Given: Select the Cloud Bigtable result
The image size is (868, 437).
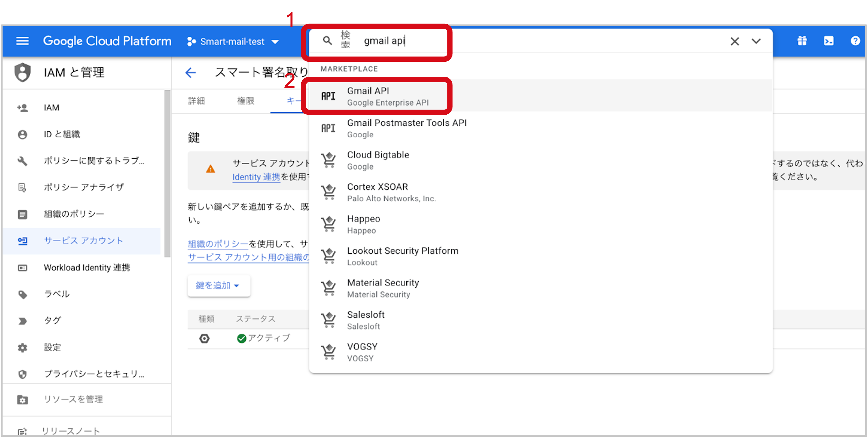Looking at the screenshot, I should pos(541,160).
